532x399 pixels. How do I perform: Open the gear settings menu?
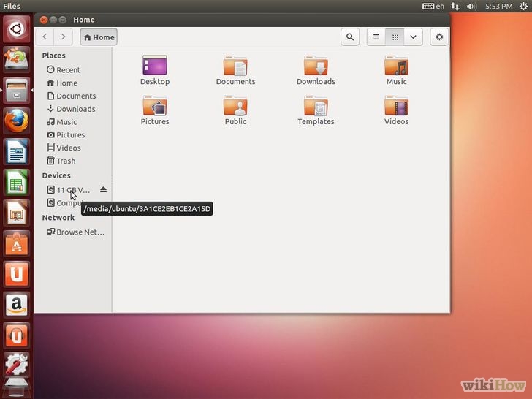click(x=439, y=37)
